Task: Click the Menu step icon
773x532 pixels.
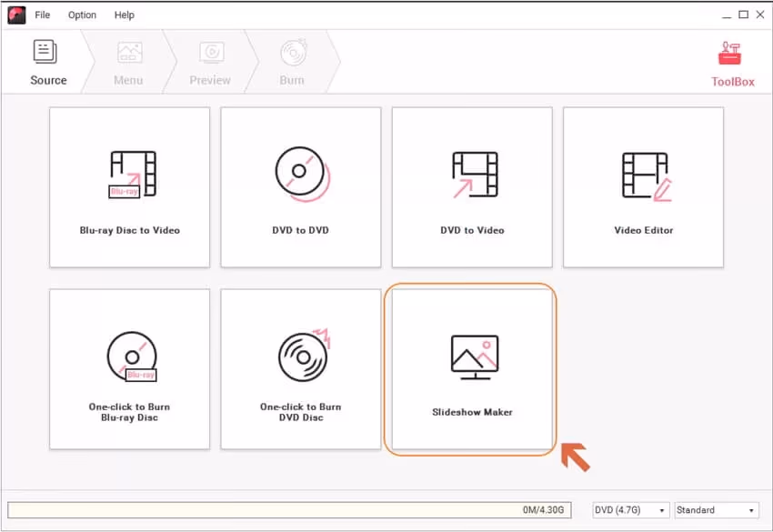Action: (127, 52)
